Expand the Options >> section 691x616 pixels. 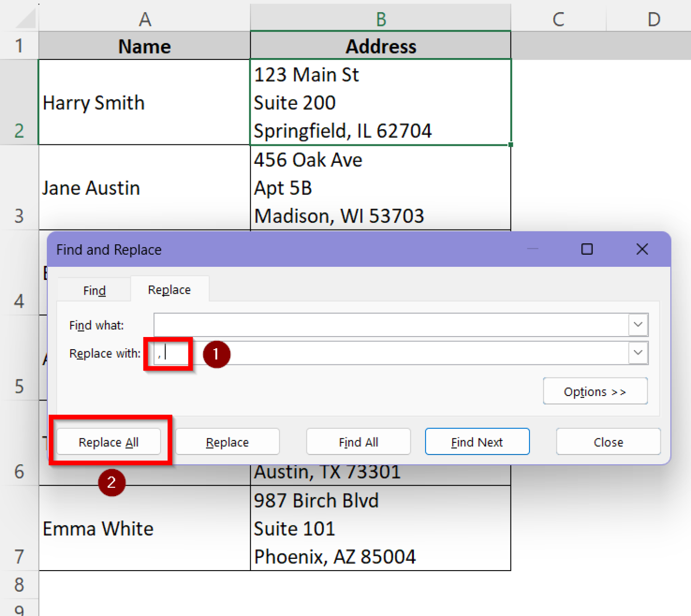point(595,391)
